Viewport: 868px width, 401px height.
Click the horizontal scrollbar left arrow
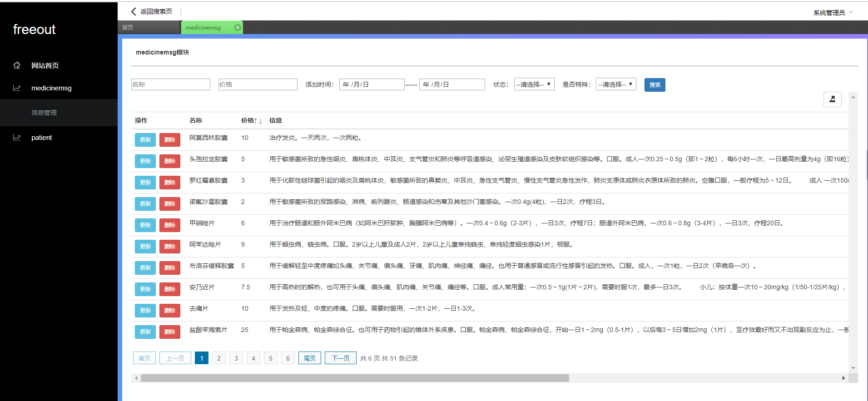tap(136, 378)
